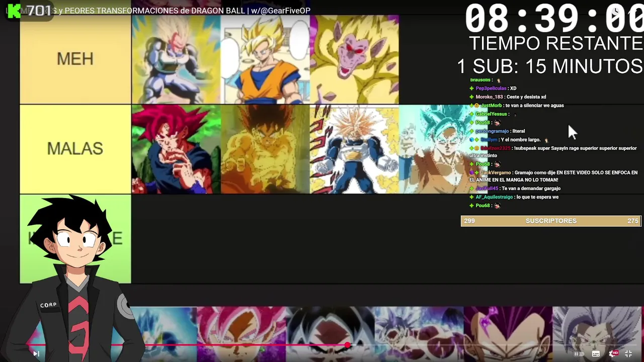Click the 701 viewer count

click(x=39, y=11)
